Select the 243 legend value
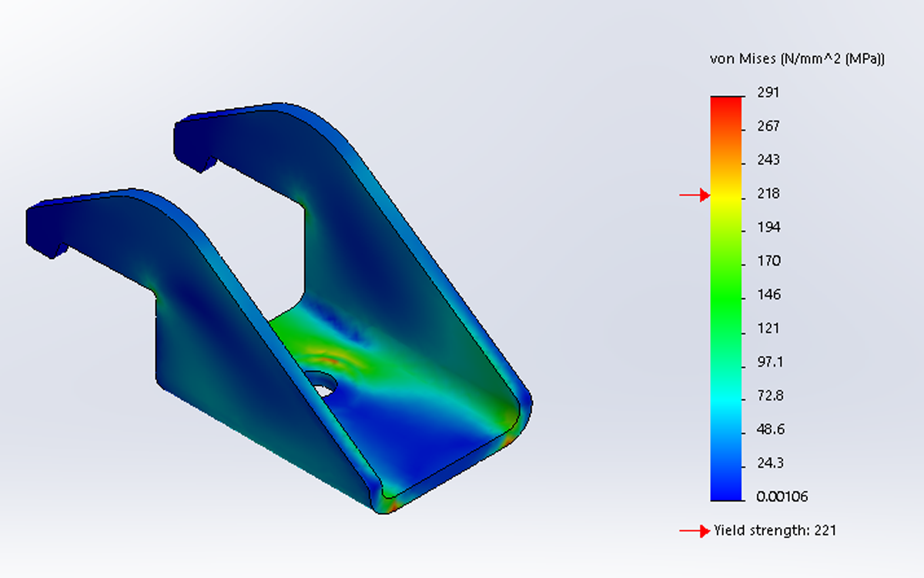Screen dimensions: 924x578 point(768,160)
